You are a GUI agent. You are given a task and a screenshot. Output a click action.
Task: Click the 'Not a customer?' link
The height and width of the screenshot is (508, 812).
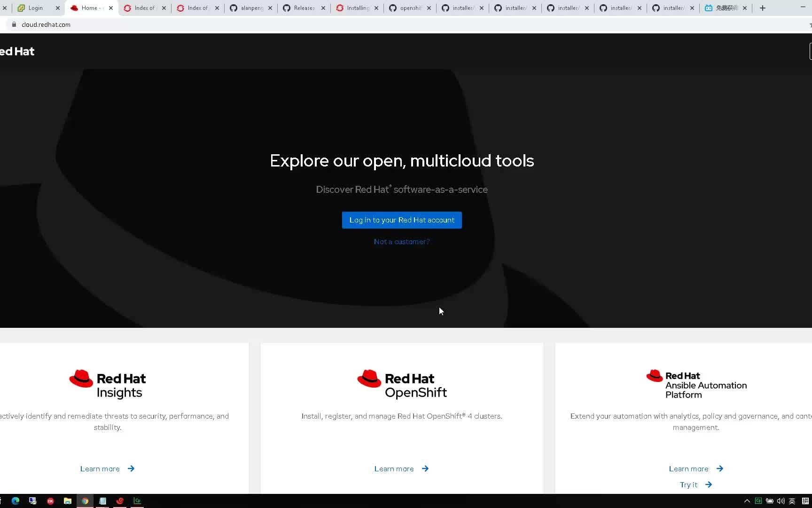[x=402, y=242]
